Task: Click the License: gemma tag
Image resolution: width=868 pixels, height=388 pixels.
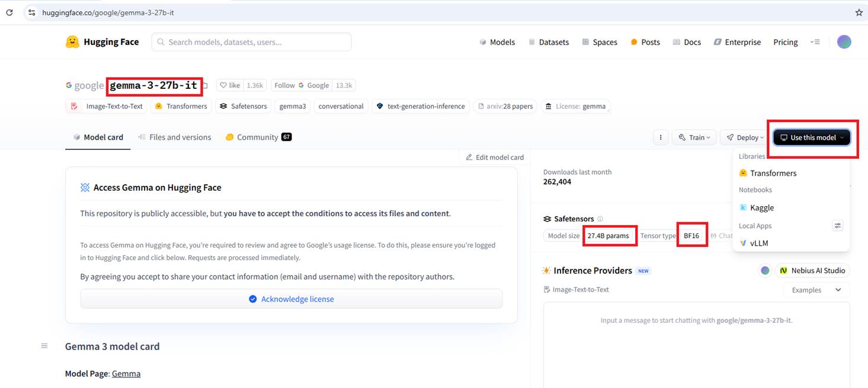Action: [x=575, y=106]
